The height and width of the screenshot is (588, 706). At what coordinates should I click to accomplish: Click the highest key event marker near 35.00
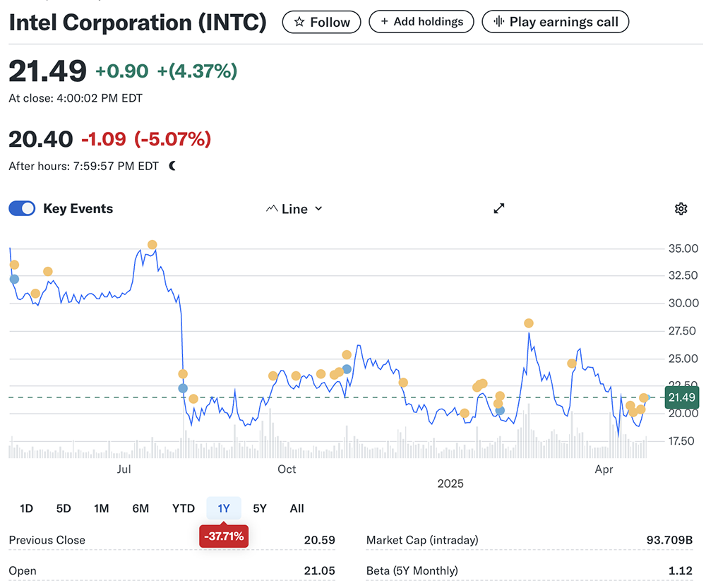tap(152, 245)
